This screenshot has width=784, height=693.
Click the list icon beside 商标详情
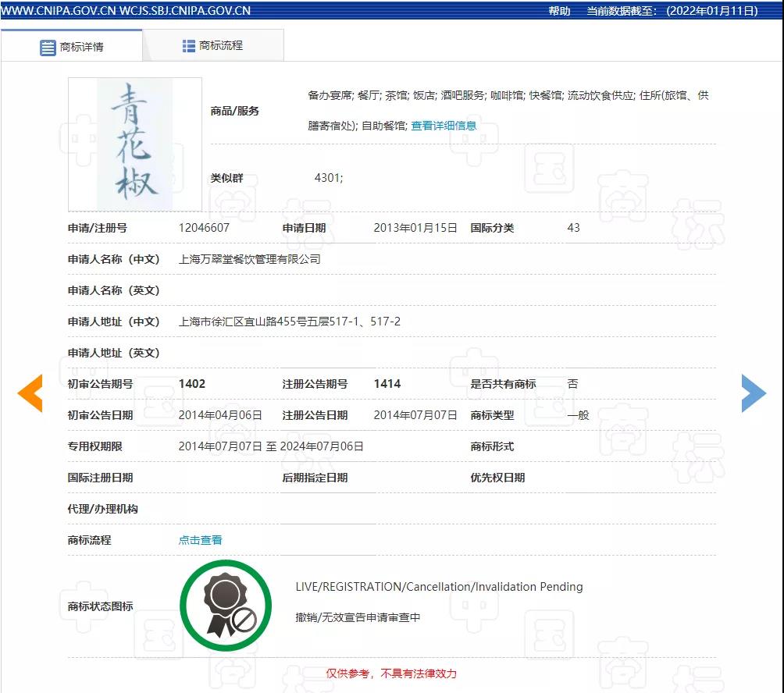point(48,47)
